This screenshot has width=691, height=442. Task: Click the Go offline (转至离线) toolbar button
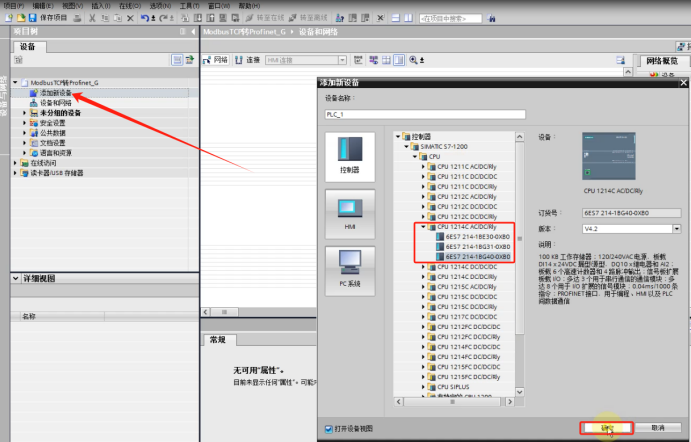(x=308, y=18)
